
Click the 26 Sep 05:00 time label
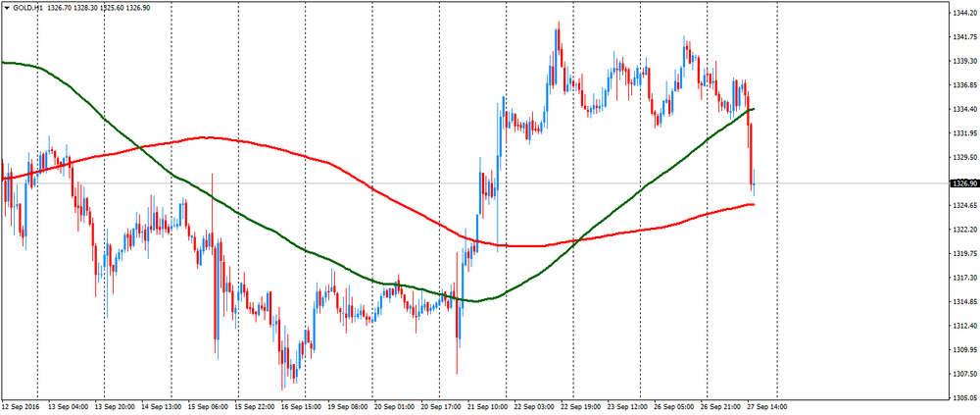coord(673,406)
